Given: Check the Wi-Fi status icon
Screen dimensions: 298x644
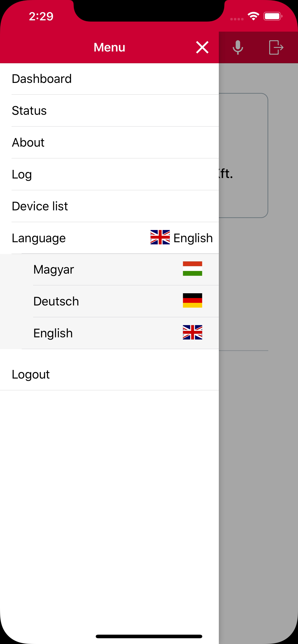Looking at the screenshot, I should [x=253, y=16].
